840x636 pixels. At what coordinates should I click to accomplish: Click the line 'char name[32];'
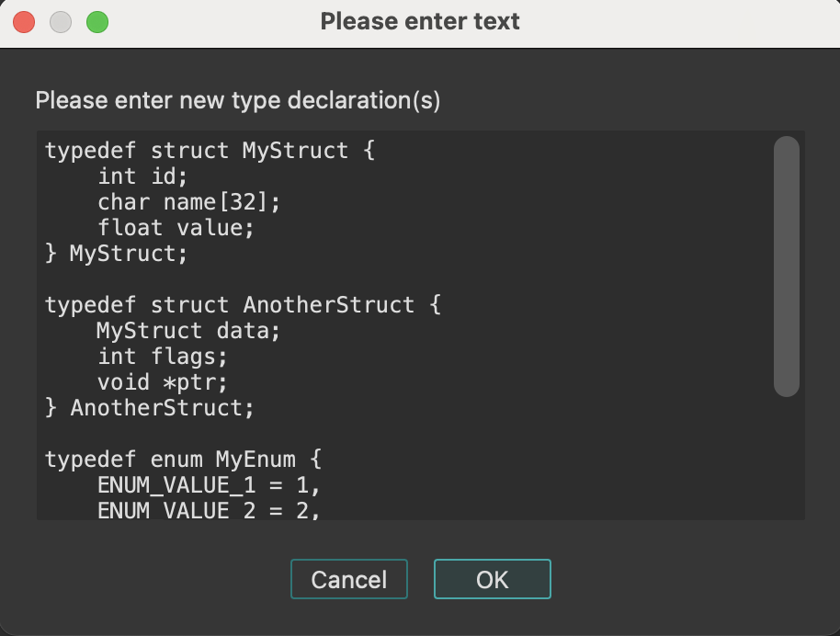coord(188,202)
